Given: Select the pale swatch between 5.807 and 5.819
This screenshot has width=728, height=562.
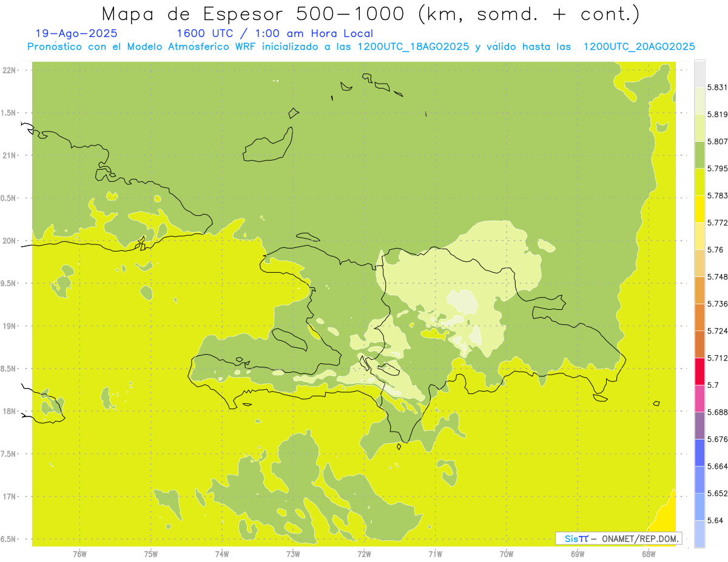Looking at the screenshot, I should pos(699,127).
